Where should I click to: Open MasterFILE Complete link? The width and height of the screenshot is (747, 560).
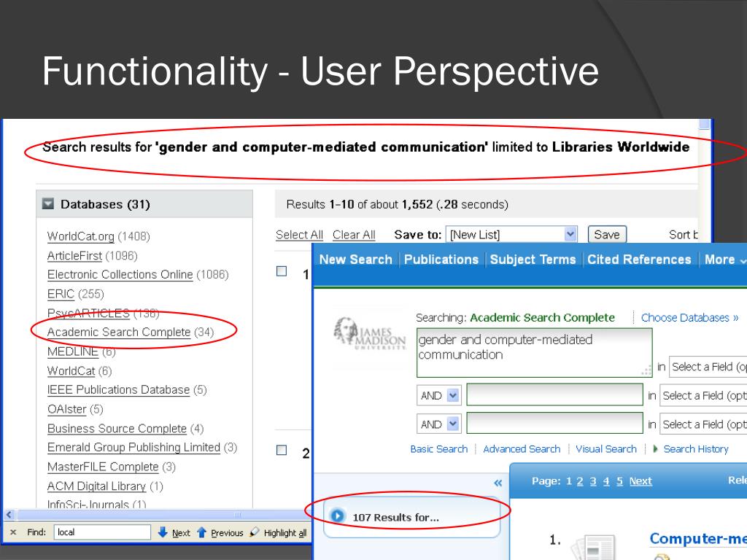103,467
